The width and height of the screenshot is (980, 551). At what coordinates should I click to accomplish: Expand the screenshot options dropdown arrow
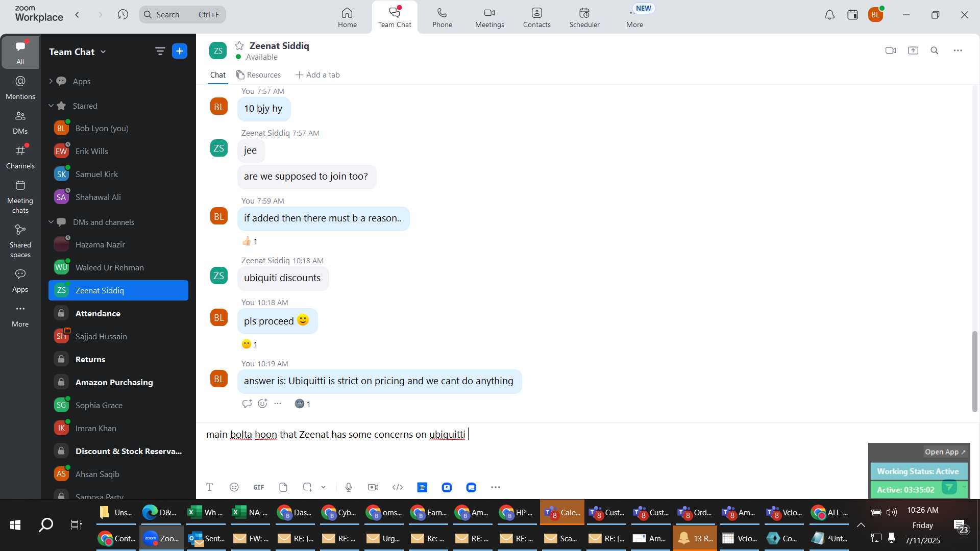(324, 487)
